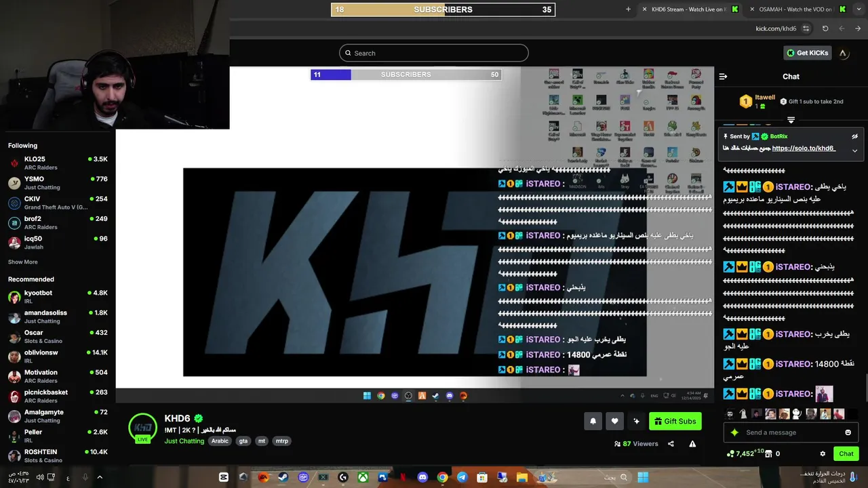868x488 pixels.
Task: Click the kick.com/khd6 address bar
Action: pos(776,28)
